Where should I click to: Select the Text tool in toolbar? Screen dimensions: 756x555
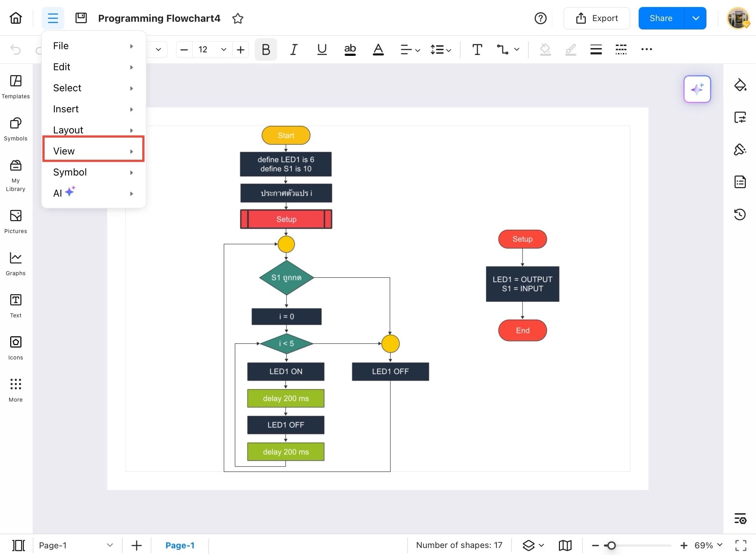pyautogui.click(x=477, y=49)
